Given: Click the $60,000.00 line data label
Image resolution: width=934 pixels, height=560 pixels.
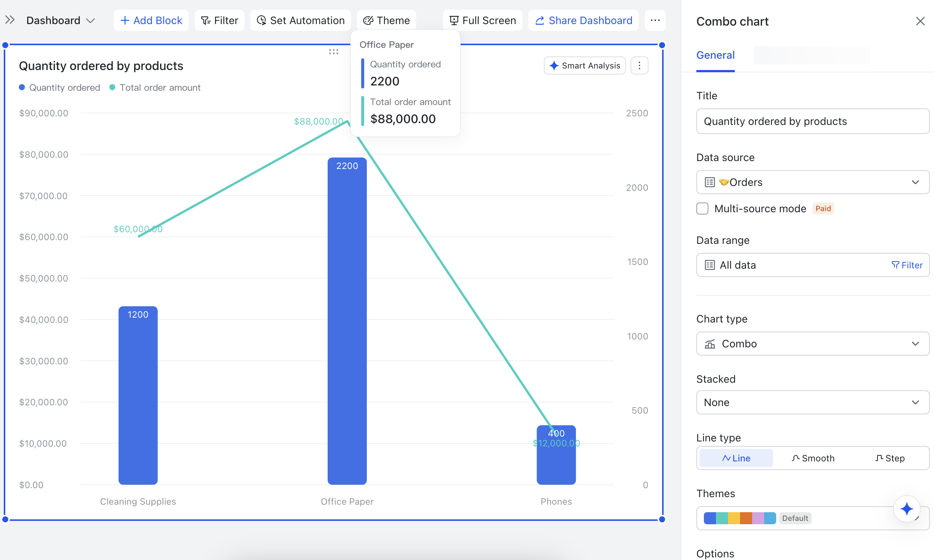Looking at the screenshot, I should pyautogui.click(x=138, y=229).
